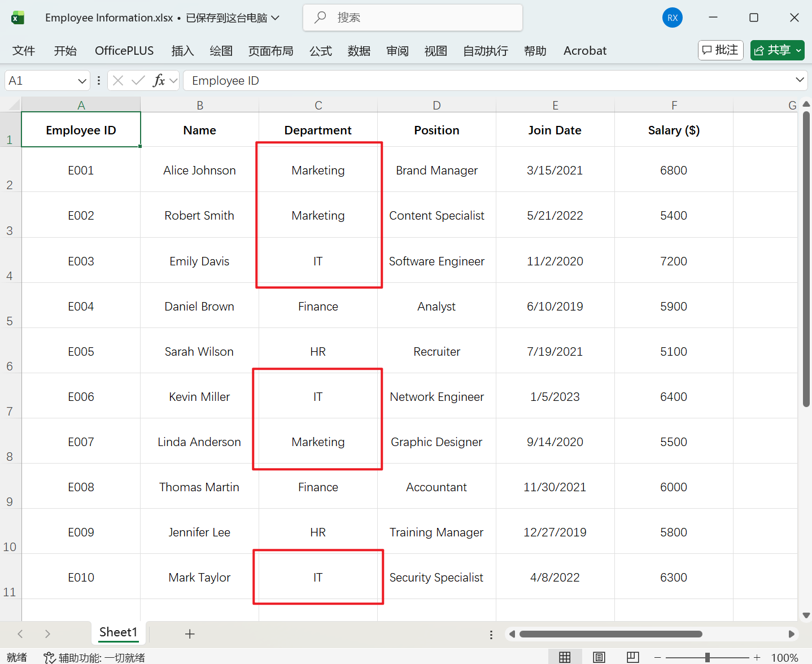Click the Sheet1 tab at the bottom
This screenshot has height=664, width=812.
(x=118, y=633)
